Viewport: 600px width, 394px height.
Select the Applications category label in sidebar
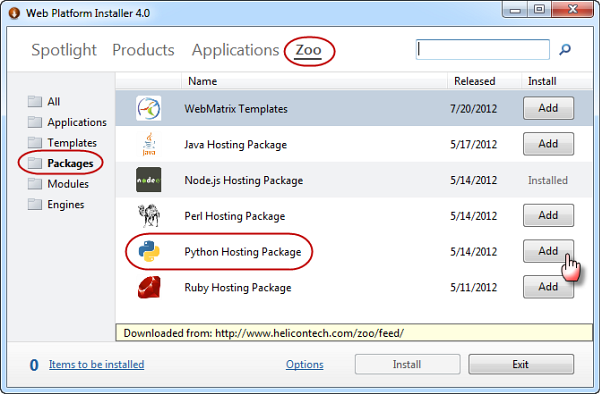[77, 122]
